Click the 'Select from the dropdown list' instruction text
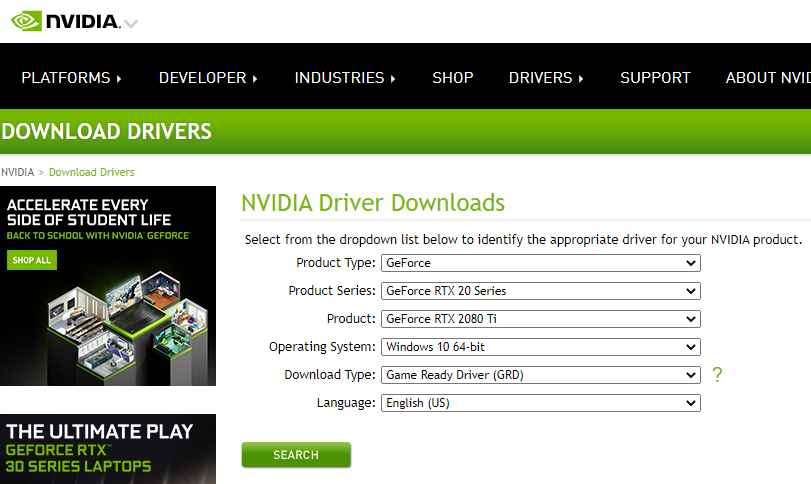This screenshot has height=484, width=811. pos(523,239)
